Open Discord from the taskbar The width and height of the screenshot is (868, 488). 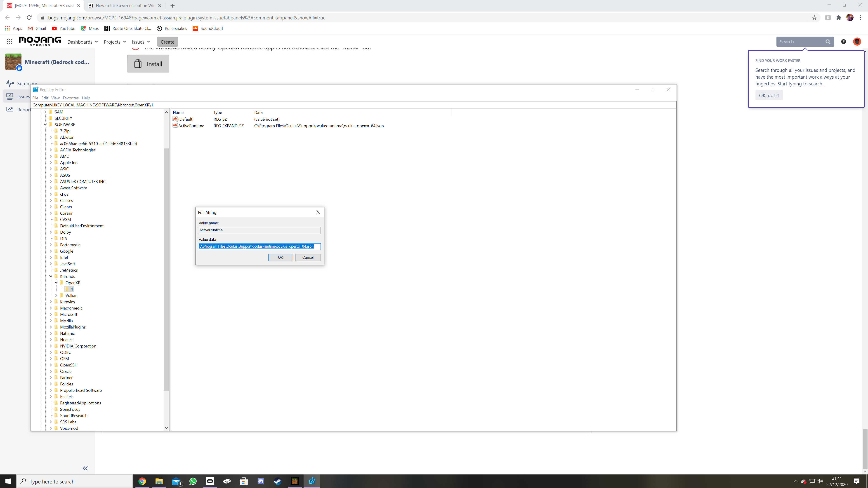(x=260, y=481)
